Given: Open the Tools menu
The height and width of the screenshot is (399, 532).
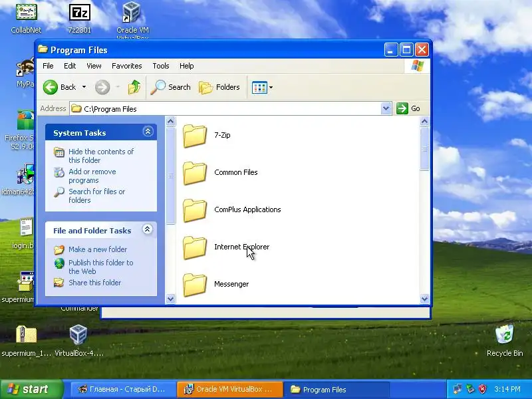Looking at the screenshot, I should 161,66.
